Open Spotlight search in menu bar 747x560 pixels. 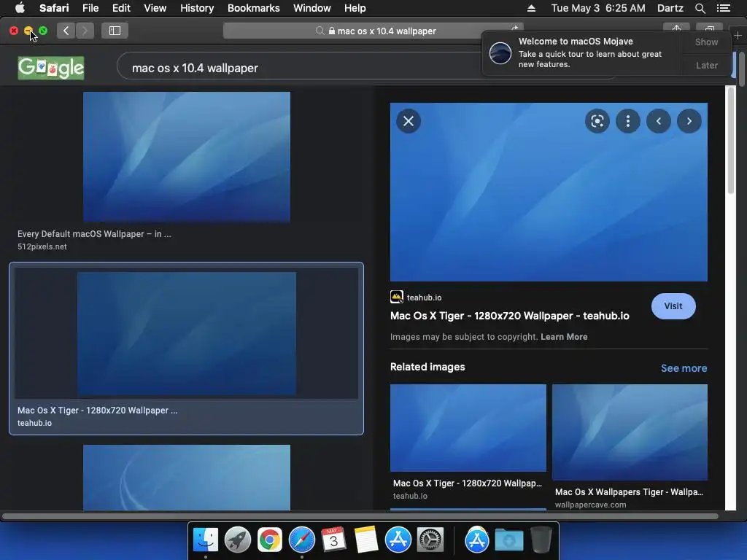click(x=700, y=8)
